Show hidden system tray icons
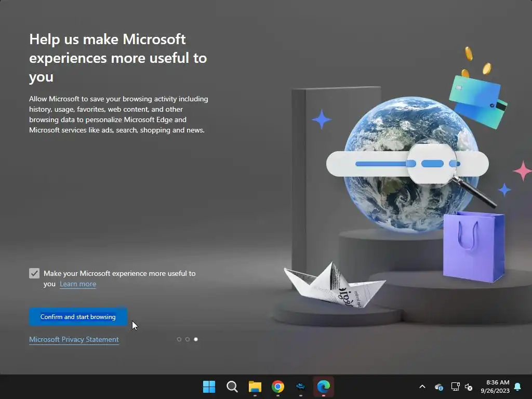 (x=422, y=387)
